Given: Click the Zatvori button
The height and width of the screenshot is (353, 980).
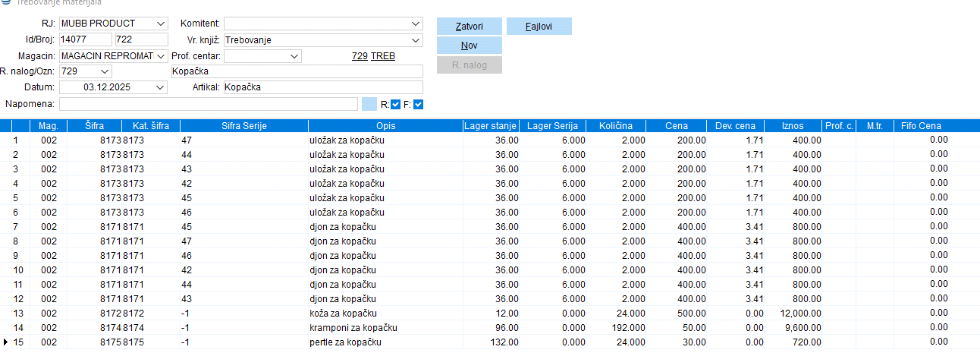Looking at the screenshot, I should (469, 27).
